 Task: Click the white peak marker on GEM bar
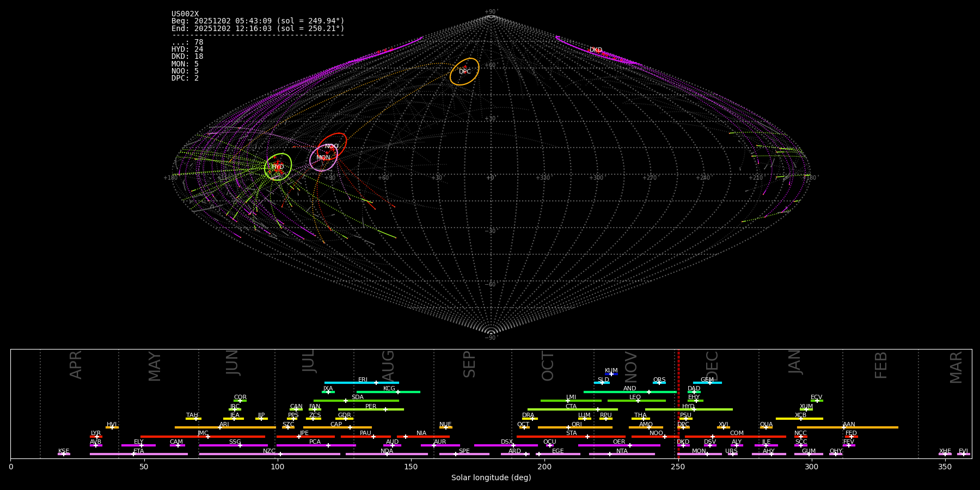point(709,383)
